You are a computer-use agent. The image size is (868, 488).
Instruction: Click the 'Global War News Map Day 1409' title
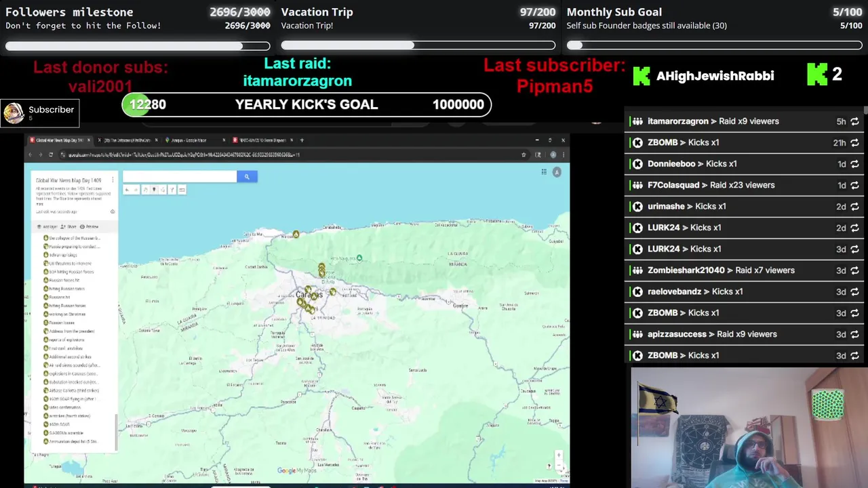[x=68, y=180]
